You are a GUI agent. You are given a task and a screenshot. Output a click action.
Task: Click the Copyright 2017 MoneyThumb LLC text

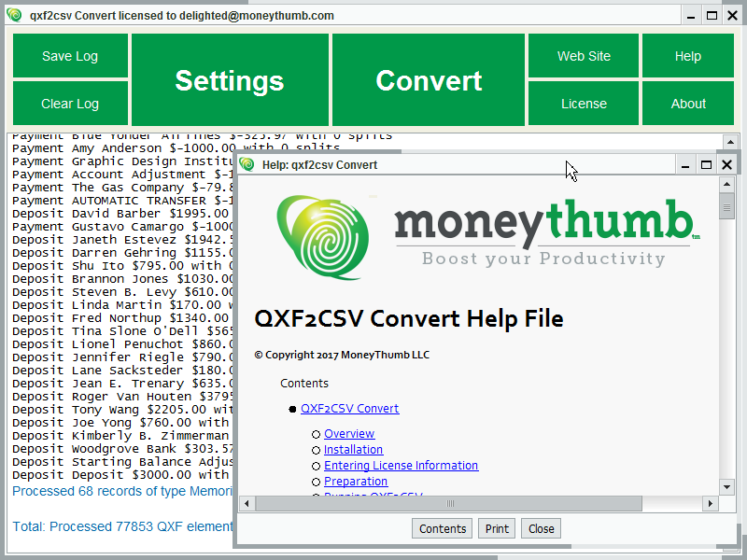tap(342, 355)
